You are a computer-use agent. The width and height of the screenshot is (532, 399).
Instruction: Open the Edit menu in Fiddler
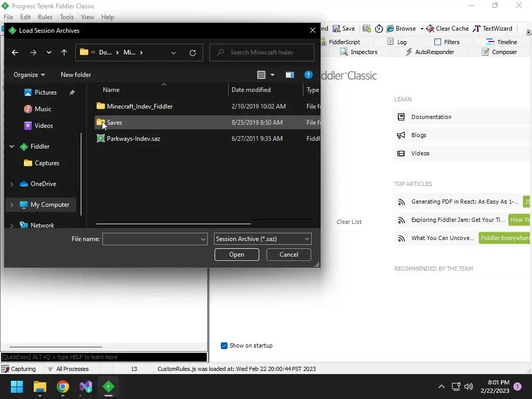tap(25, 17)
